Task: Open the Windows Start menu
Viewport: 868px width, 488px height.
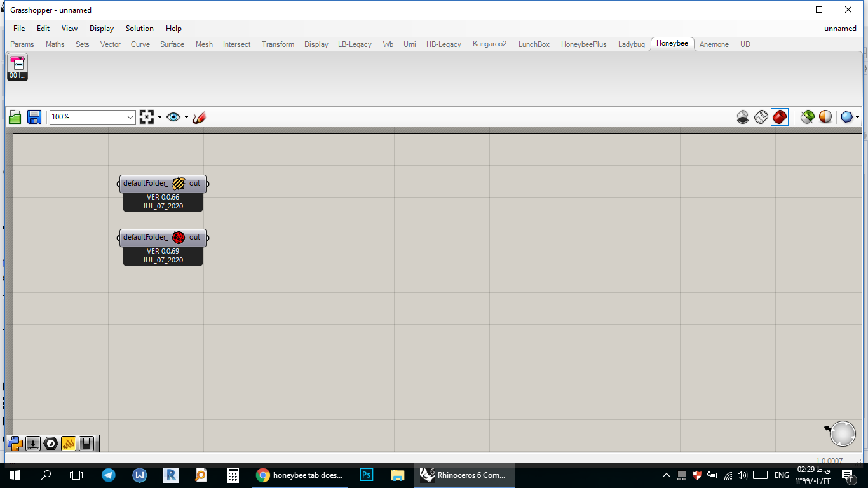Action: tap(15, 475)
